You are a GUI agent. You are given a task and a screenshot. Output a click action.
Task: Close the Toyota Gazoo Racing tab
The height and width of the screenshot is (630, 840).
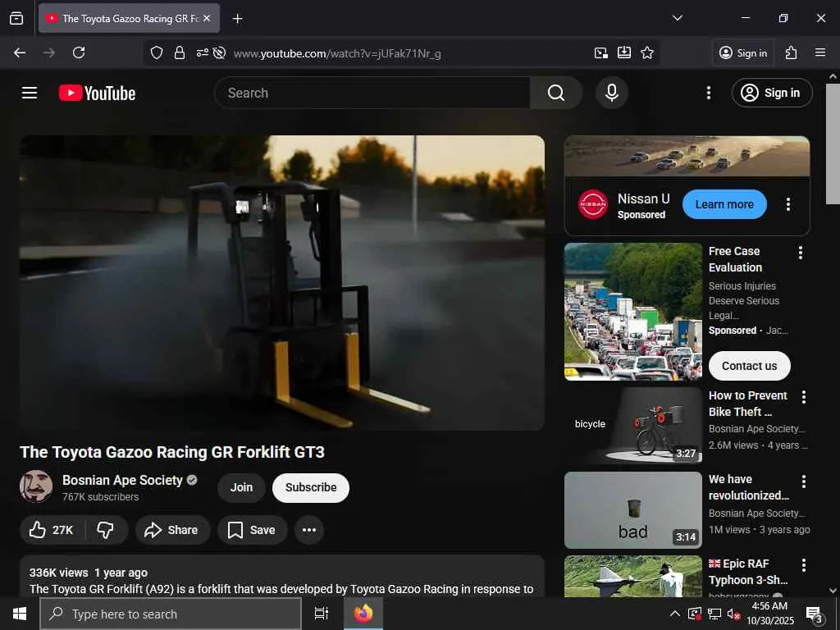pos(208,18)
